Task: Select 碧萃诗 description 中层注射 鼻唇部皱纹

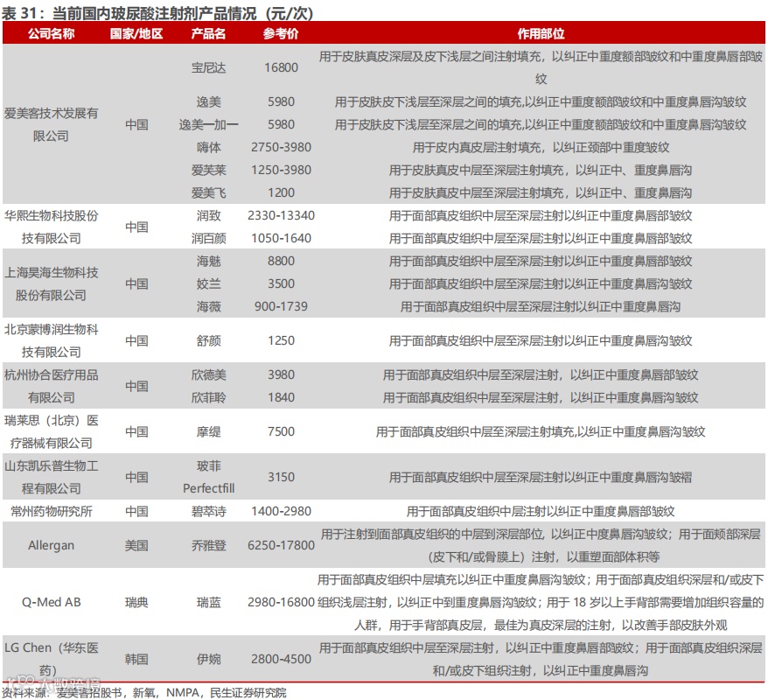Action: tap(541, 511)
